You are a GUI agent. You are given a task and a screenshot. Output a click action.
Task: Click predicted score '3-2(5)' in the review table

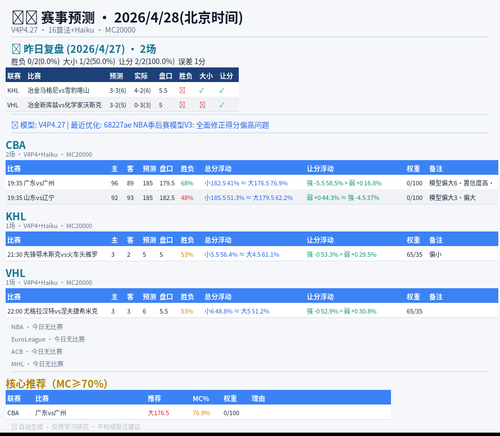tap(118, 105)
